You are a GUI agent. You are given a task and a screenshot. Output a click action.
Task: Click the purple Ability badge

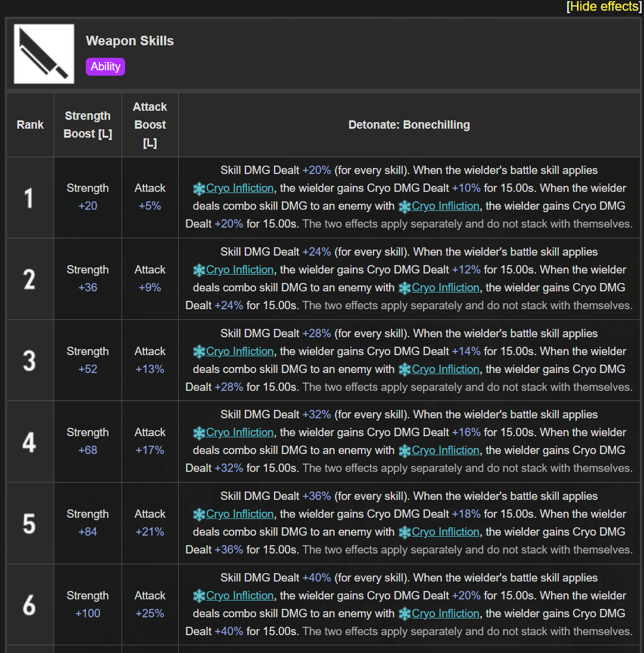pyautogui.click(x=105, y=67)
